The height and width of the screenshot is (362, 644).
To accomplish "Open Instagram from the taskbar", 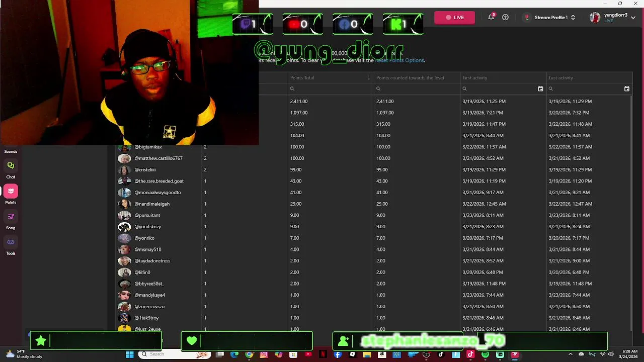I will pos(264,354).
